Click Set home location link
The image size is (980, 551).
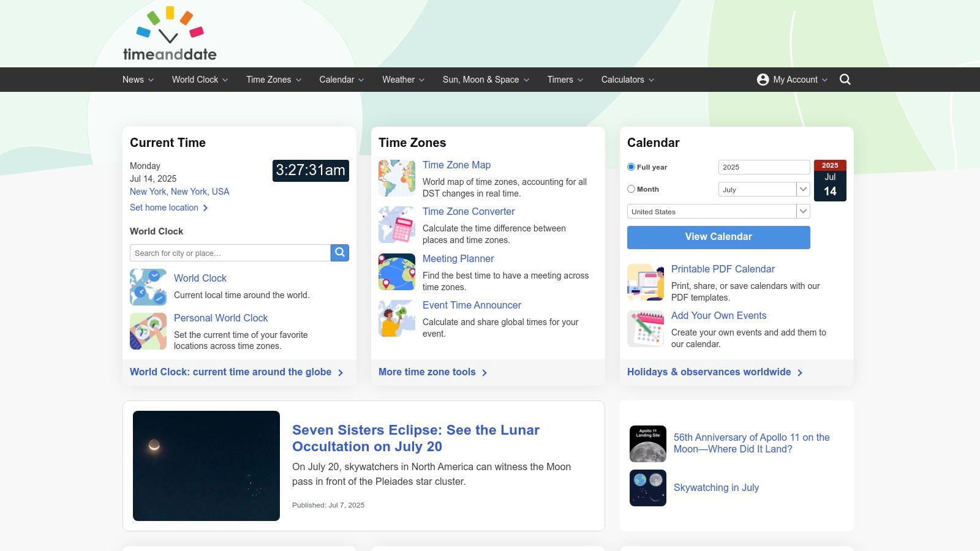169,208
